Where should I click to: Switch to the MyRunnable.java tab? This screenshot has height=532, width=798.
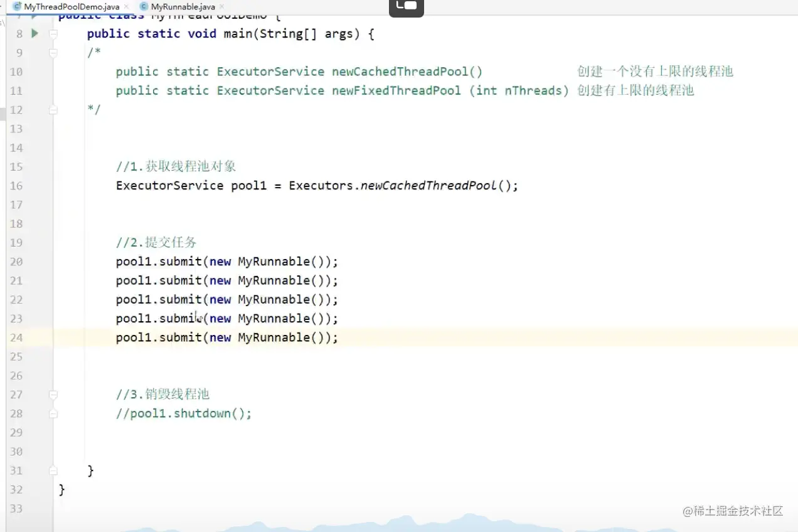pos(183,6)
